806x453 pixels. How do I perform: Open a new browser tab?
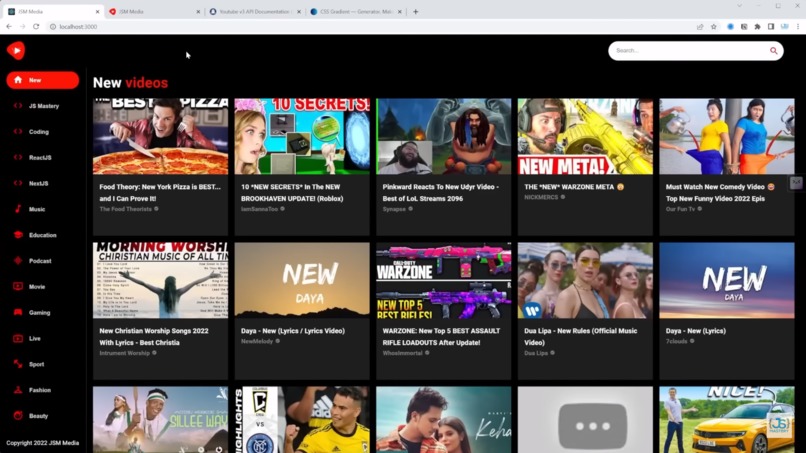pyautogui.click(x=415, y=11)
